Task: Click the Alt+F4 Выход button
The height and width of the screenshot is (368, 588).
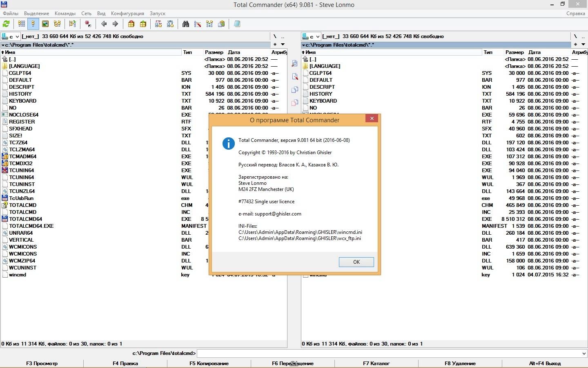Action: pos(545,363)
